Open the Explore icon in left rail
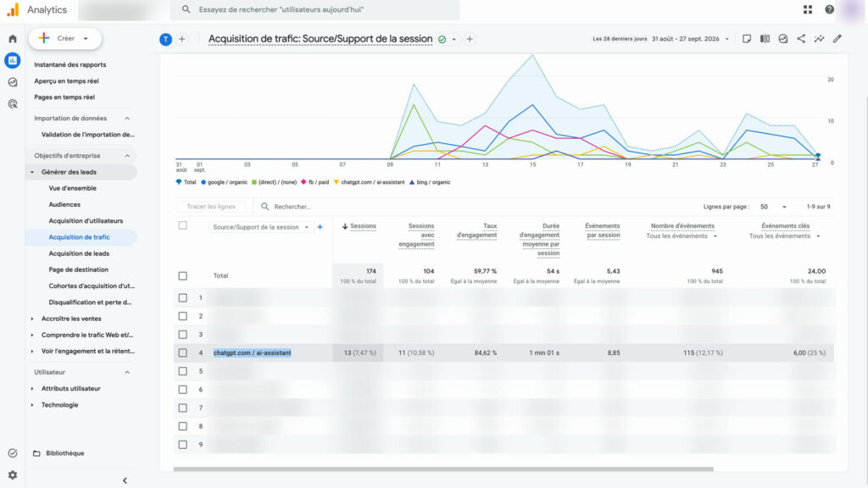Image resolution: width=868 pixels, height=488 pixels. (x=12, y=82)
